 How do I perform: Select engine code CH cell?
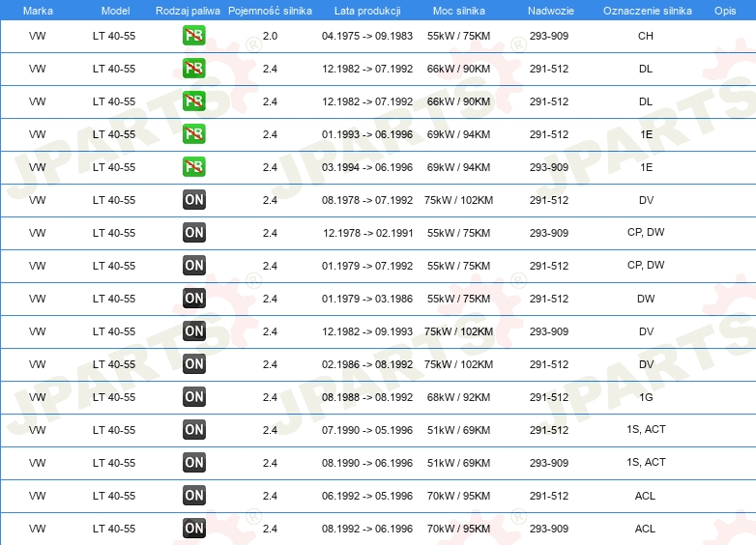point(646,36)
